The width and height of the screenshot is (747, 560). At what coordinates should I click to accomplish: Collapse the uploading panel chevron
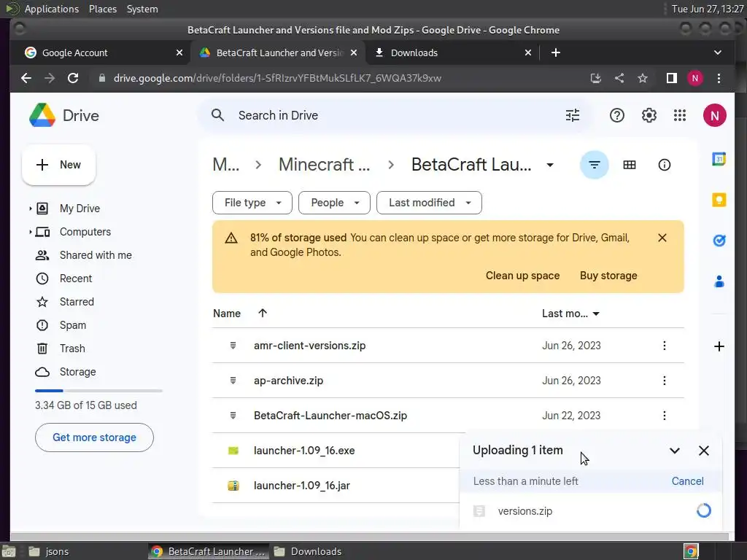(675, 451)
